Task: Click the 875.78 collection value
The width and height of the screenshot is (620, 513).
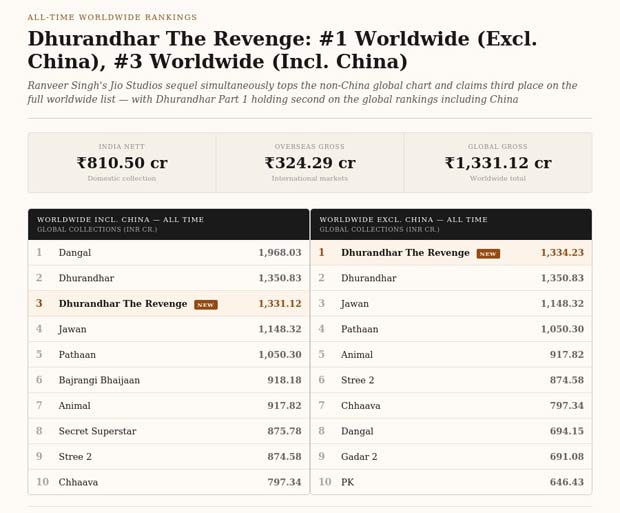Action: [x=284, y=431]
